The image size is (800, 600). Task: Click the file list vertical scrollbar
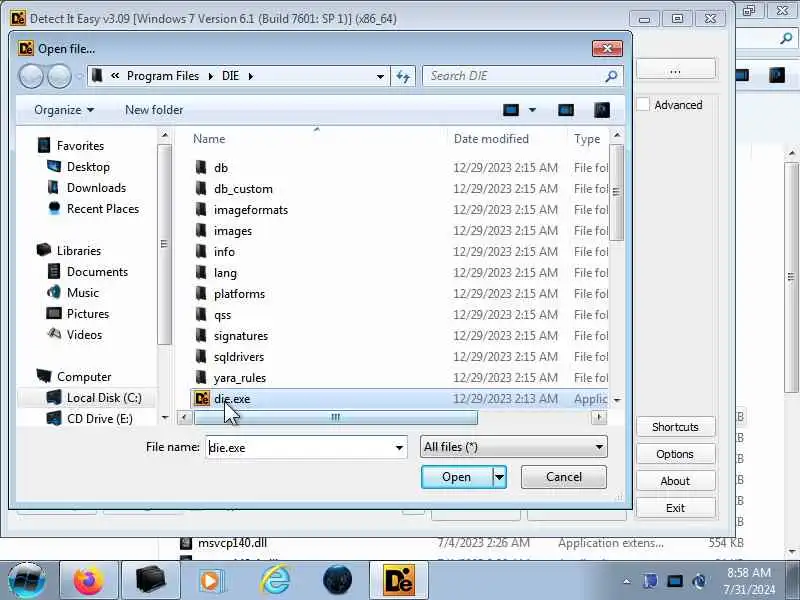(616, 192)
